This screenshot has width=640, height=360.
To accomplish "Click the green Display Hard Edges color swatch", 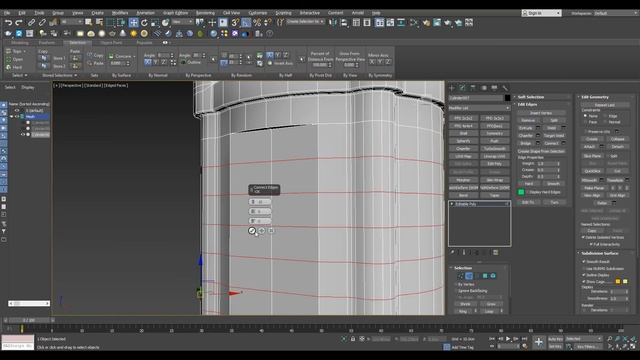I will 521,192.
